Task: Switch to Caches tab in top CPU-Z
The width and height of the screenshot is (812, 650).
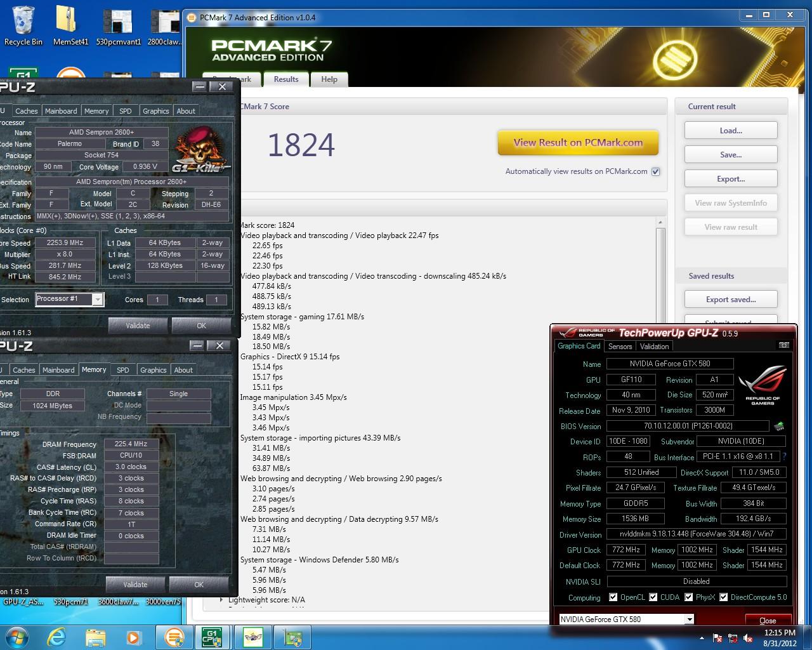Action: tap(27, 110)
